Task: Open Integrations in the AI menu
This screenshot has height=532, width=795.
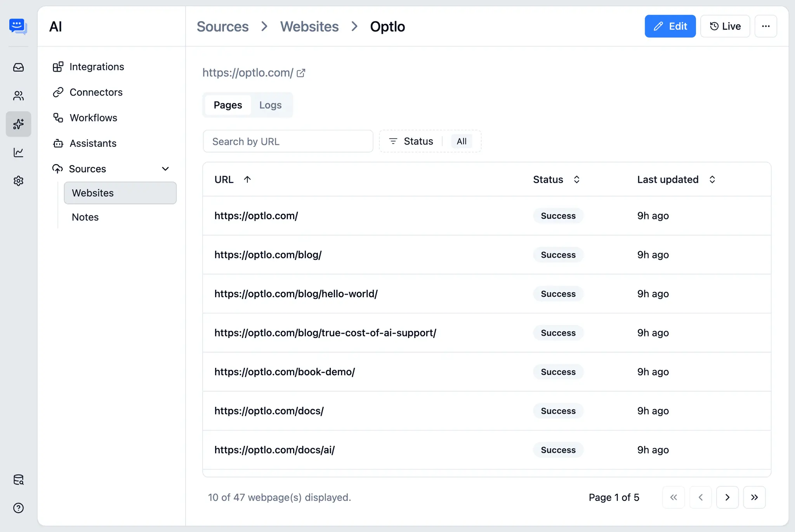Action: coord(89,67)
